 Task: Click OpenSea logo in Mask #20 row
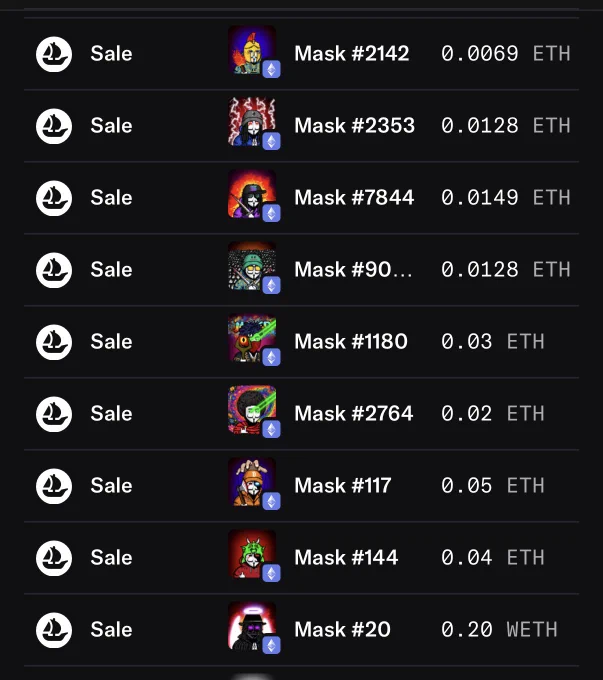[54, 630]
